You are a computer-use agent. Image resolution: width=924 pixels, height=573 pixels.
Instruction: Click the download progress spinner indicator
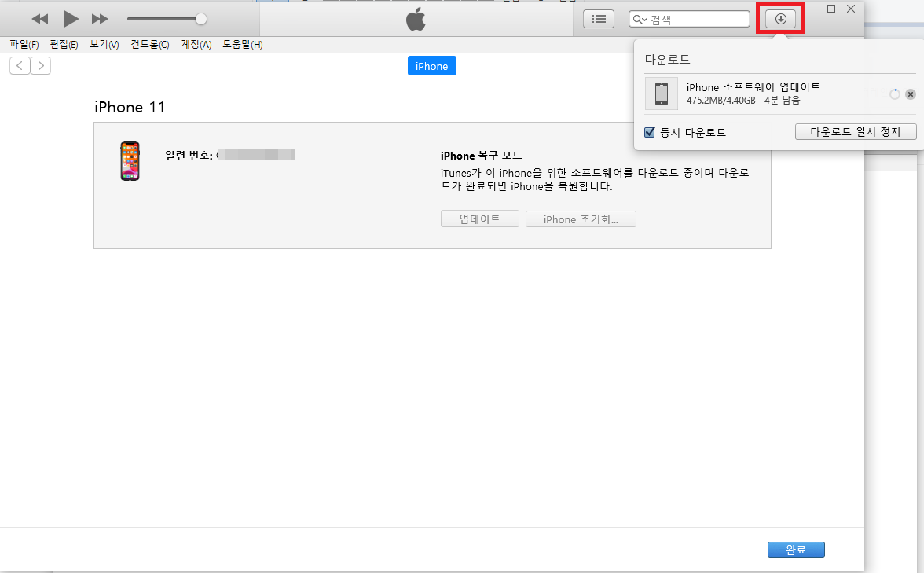pos(894,94)
